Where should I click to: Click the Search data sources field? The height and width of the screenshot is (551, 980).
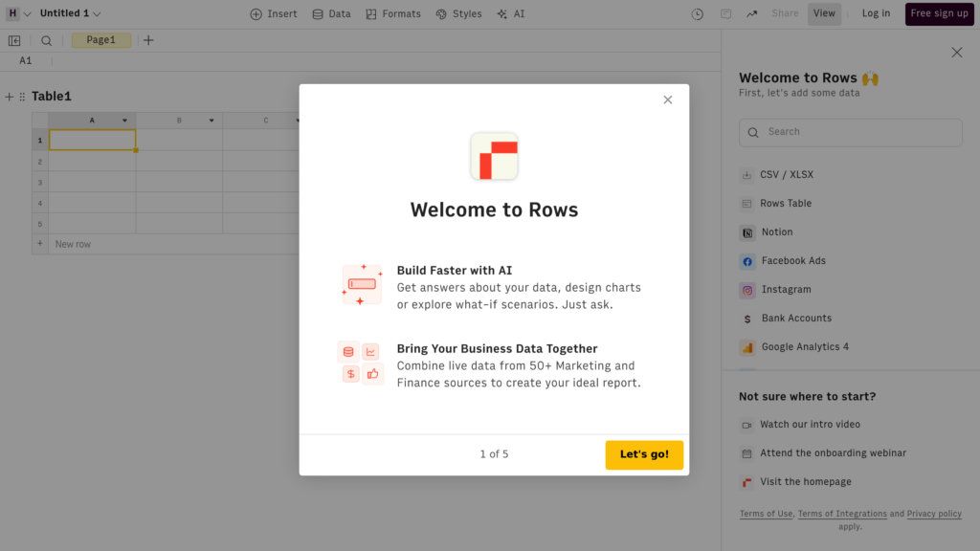(850, 132)
